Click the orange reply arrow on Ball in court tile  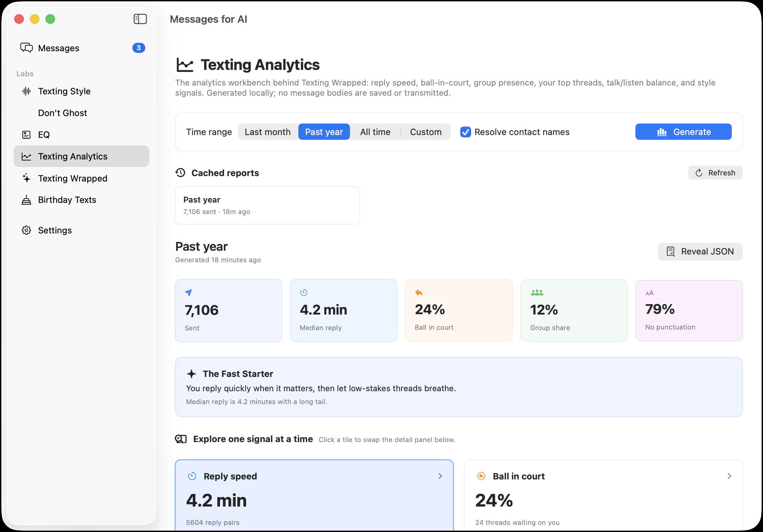point(419,292)
